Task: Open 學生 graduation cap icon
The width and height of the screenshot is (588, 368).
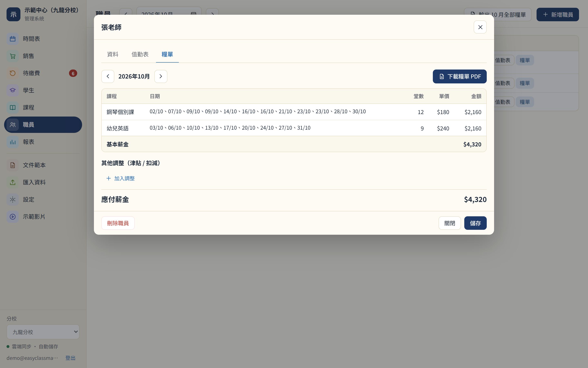Action: (13, 90)
